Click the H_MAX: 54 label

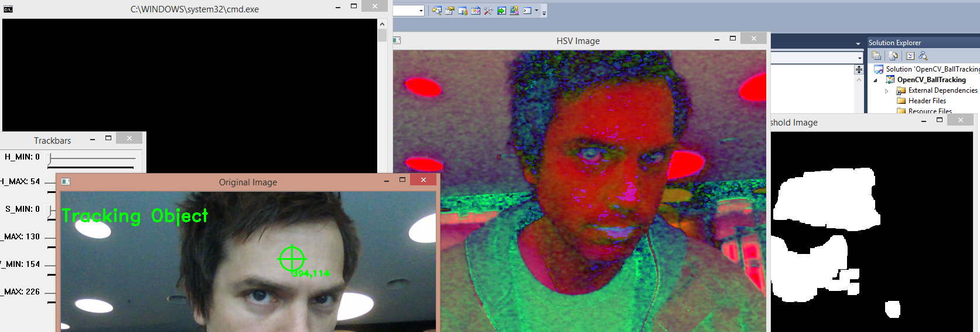[x=21, y=181]
